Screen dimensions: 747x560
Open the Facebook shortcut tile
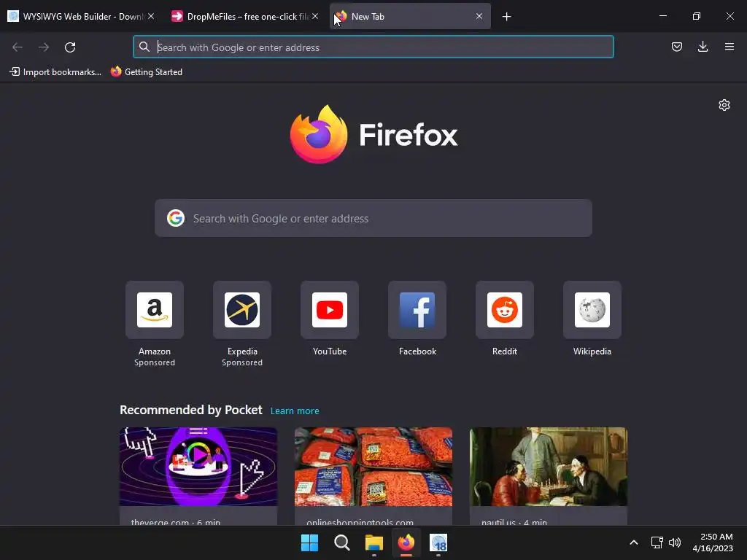pos(417,310)
